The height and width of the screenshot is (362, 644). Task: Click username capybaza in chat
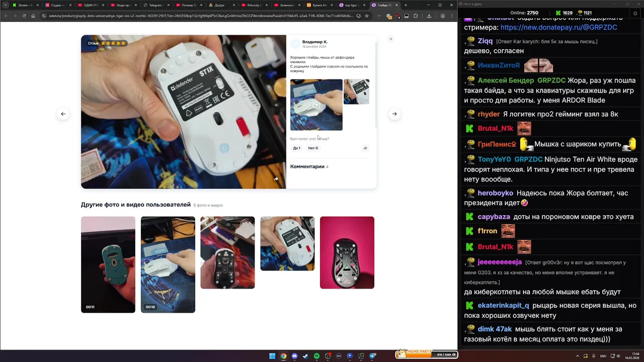click(494, 217)
